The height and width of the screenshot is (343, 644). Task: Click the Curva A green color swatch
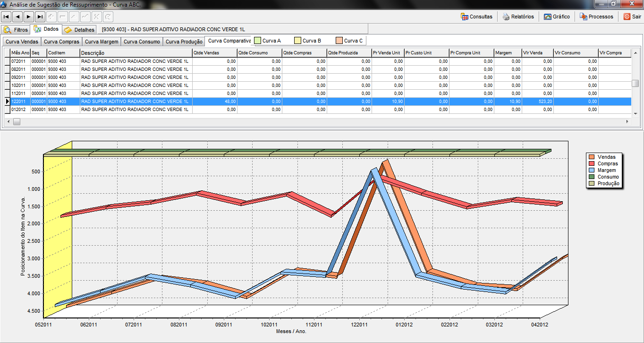point(258,41)
